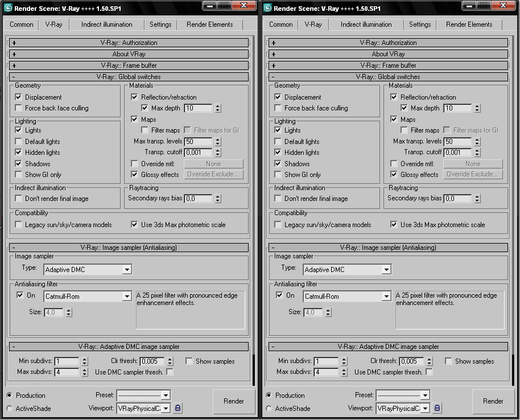The width and height of the screenshot is (520, 420).
Task: Click Max depth spinner in left window
Action: [217, 108]
